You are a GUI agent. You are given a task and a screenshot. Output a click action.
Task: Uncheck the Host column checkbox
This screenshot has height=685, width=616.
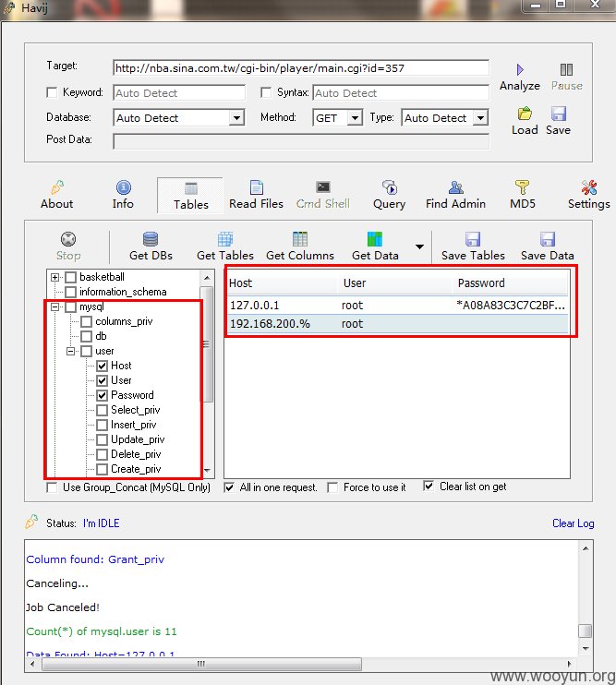(102, 366)
